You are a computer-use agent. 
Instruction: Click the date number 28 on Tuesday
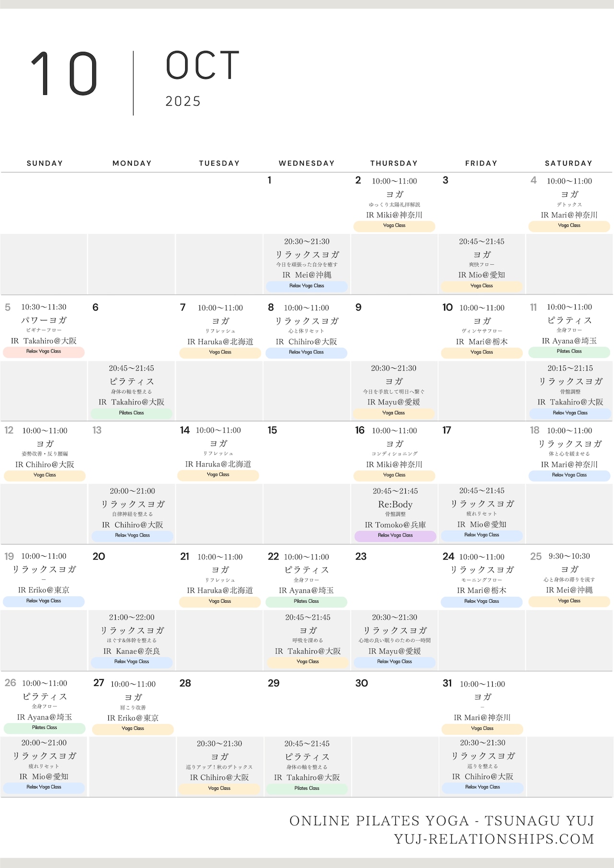pos(185,683)
